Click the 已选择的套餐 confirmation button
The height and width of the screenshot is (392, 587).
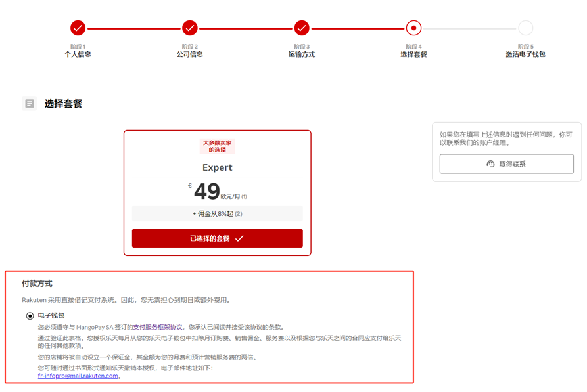(217, 238)
